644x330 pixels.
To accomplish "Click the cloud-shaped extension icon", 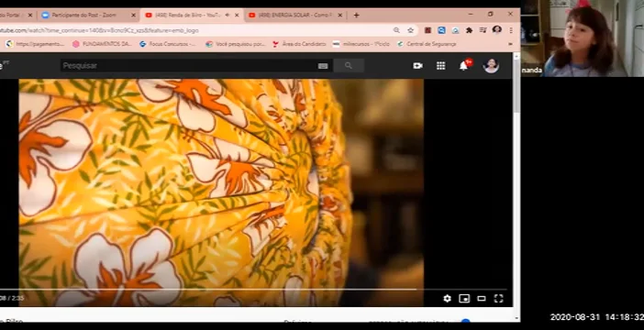I will click(456, 30).
